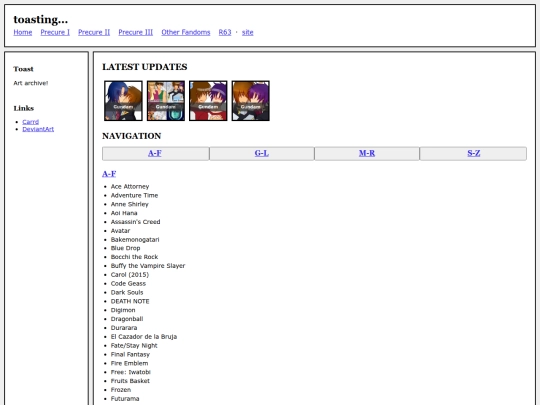Viewport: 540px width, 405px height.
Task: Click the 'DEATH NOTE' list entry
Action: click(130, 301)
